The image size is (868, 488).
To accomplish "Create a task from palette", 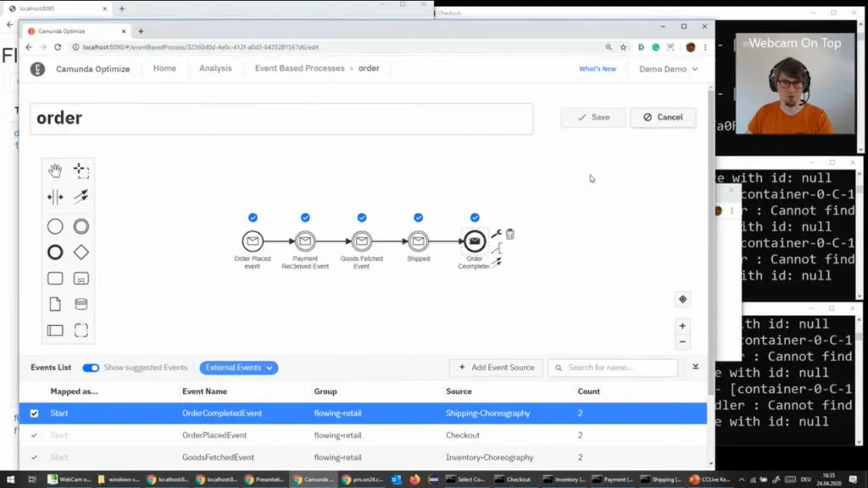I will click(x=55, y=278).
